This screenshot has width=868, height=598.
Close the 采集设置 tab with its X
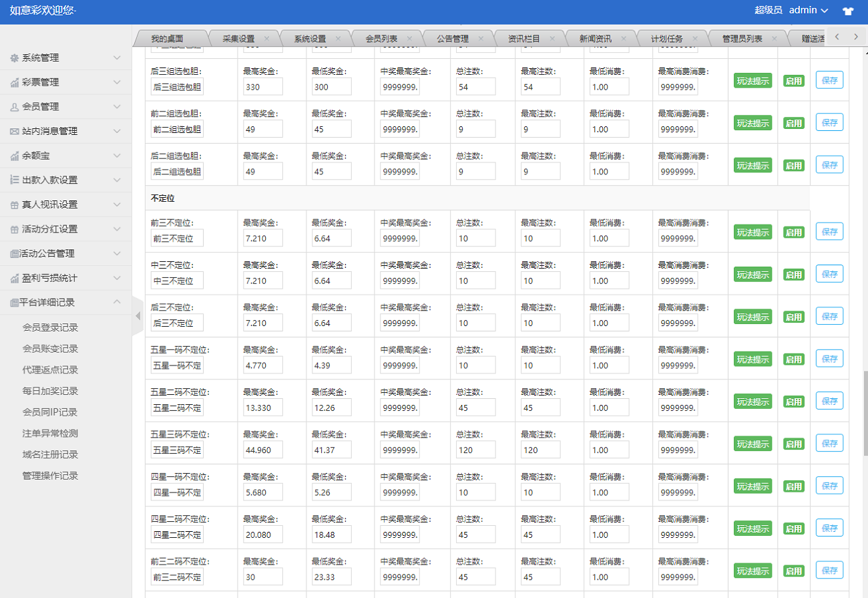click(266, 39)
